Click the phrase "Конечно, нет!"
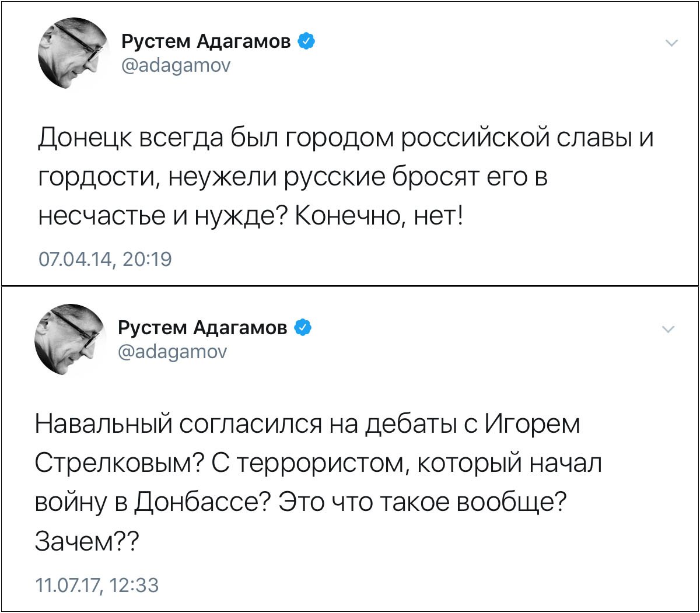Image resolution: width=700 pixels, height=613 pixels. pos(380,216)
